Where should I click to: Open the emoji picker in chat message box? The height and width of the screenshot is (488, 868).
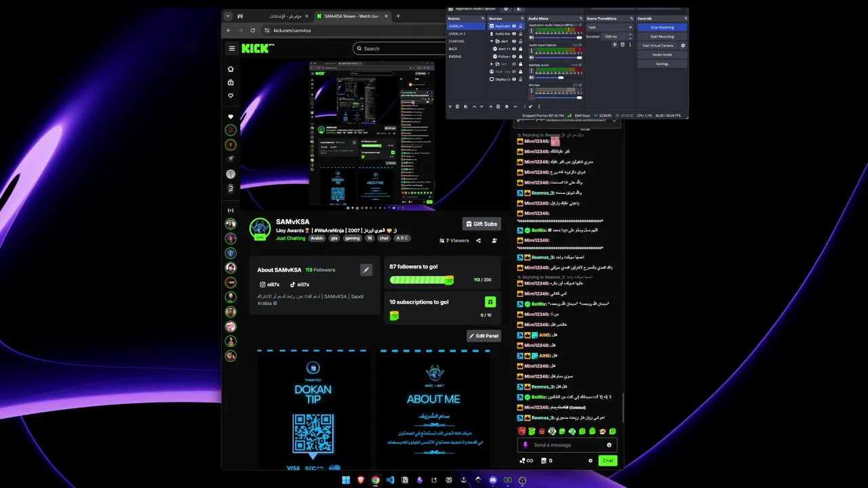click(609, 445)
